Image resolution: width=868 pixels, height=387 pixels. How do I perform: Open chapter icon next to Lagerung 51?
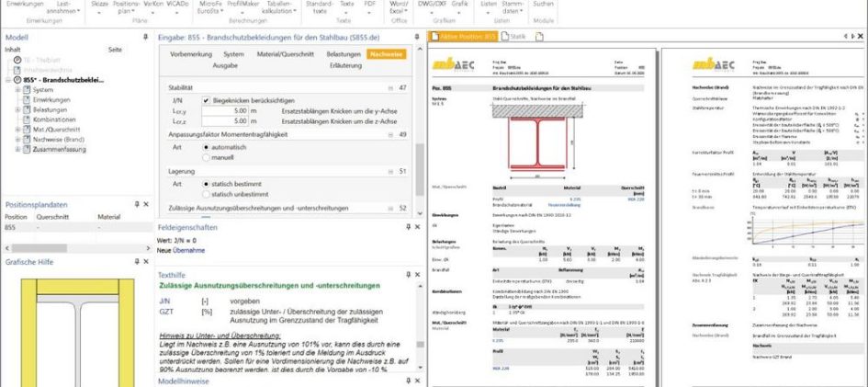coord(390,172)
